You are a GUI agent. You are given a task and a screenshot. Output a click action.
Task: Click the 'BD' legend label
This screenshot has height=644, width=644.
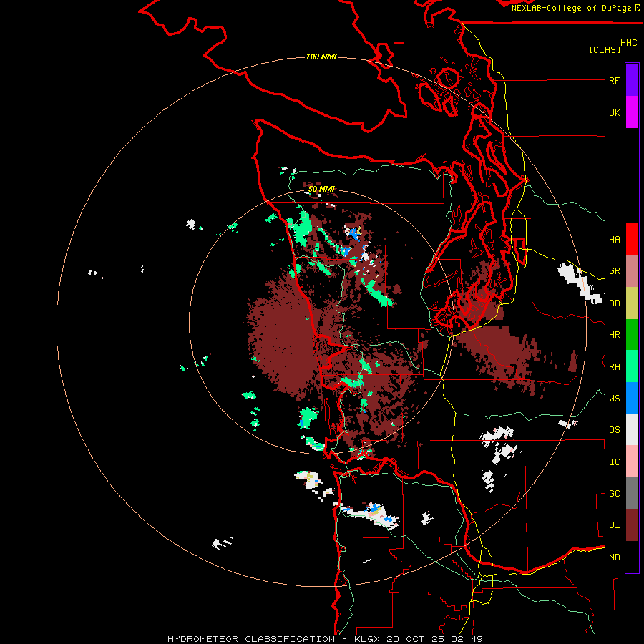(x=614, y=303)
